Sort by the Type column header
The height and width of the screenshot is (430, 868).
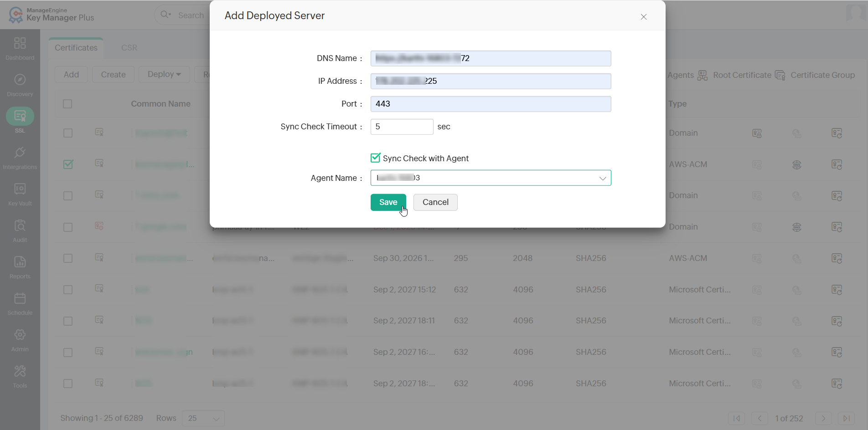(x=677, y=104)
